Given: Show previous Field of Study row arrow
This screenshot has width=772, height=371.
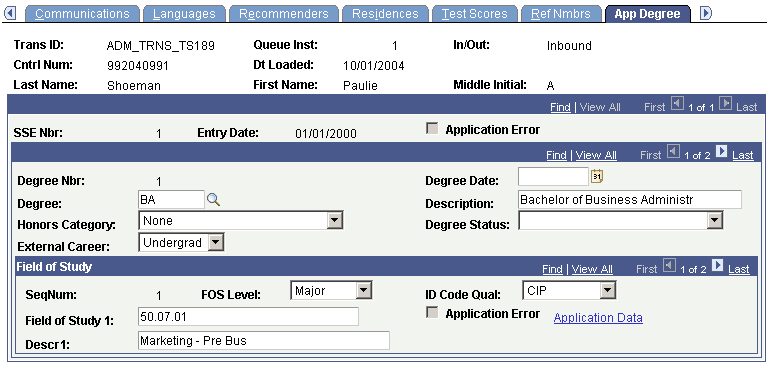Looking at the screenshot, I should pyautogui.click(x=670, y=266).
